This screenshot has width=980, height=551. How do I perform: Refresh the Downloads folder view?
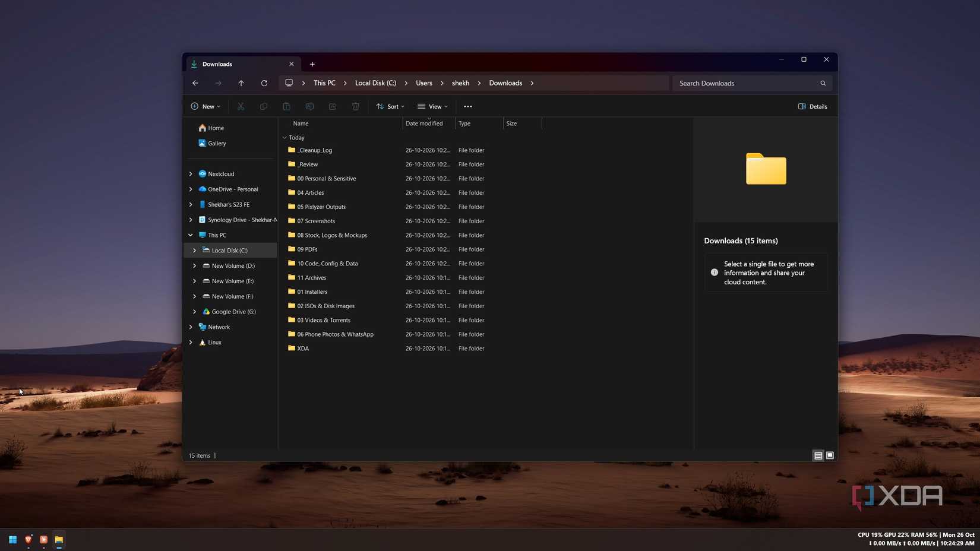[x=264, y=83]
